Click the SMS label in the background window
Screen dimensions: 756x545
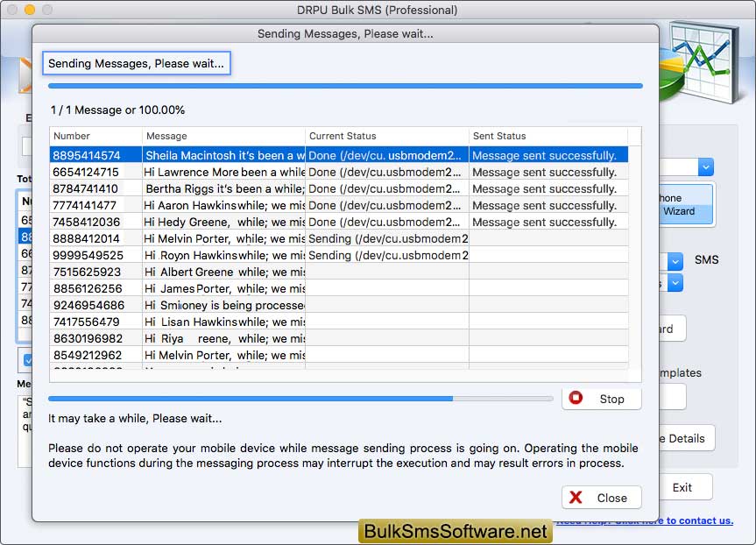pyautogui.click(x=706, y=260)
